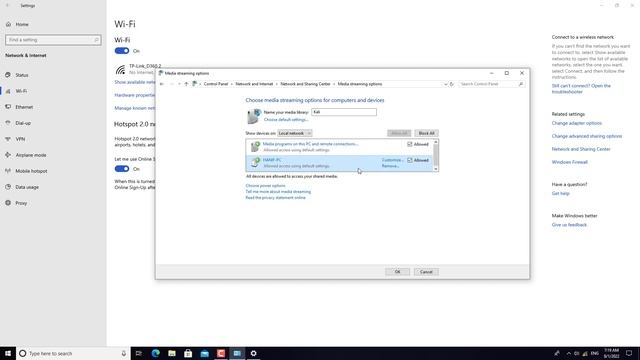Toggle the Online Sign-Up switch

tap(122, 169)
